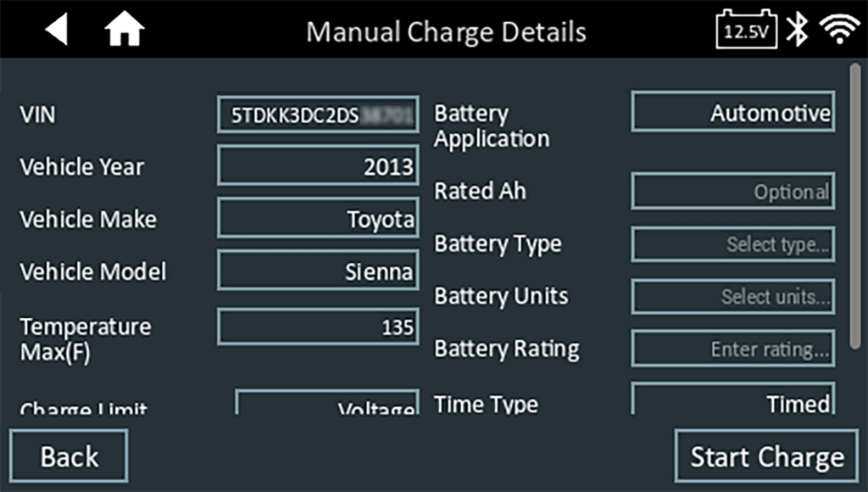Image resolution: width=868 pixels, height=492 pixels.
Task: Open the Battery Type selector
Action: [x=733, y=244]
